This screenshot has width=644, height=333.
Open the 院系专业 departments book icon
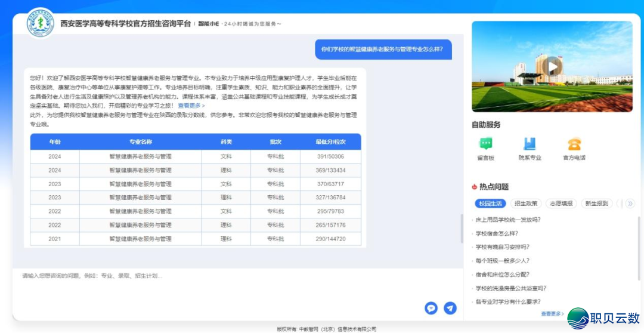(530, 144)
